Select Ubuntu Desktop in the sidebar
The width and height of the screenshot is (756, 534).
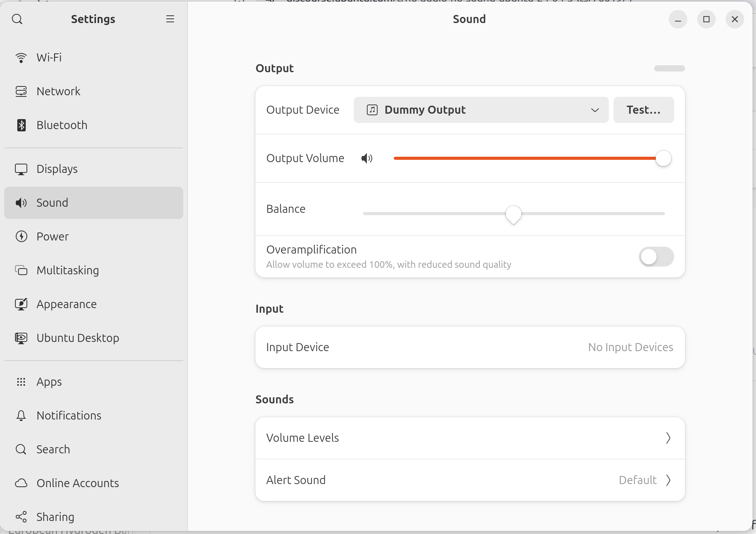pyautogui.click(x=78, y=338)
